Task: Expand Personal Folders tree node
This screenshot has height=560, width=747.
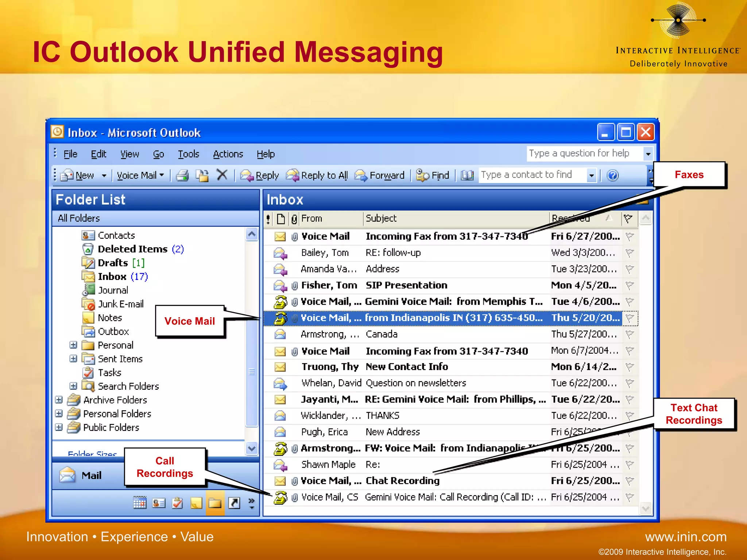Action: (59, 413)
